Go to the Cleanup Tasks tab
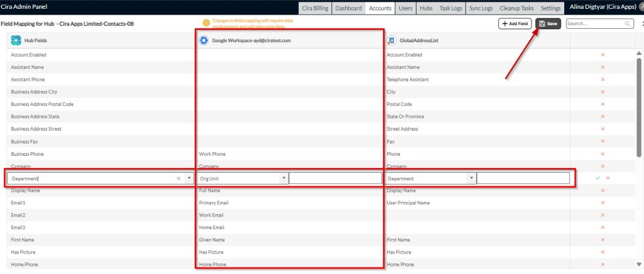Image resolution: width=644 pixels, height=274 pixels. [x=517, y=8]
